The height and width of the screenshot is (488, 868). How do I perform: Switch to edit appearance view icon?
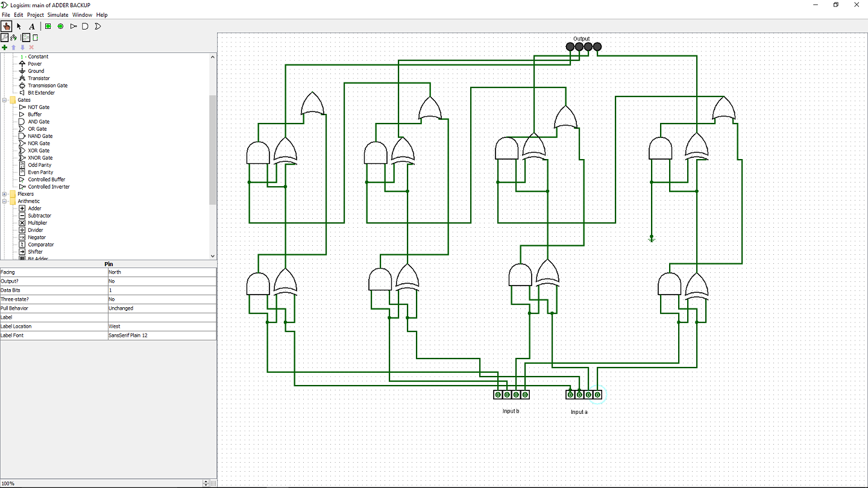tap(35, 37)
